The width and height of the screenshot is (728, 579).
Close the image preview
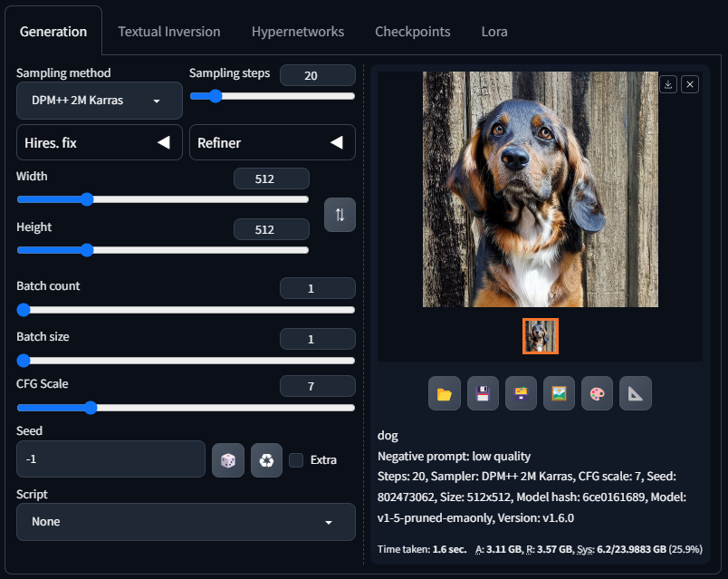tap(690, 84)
